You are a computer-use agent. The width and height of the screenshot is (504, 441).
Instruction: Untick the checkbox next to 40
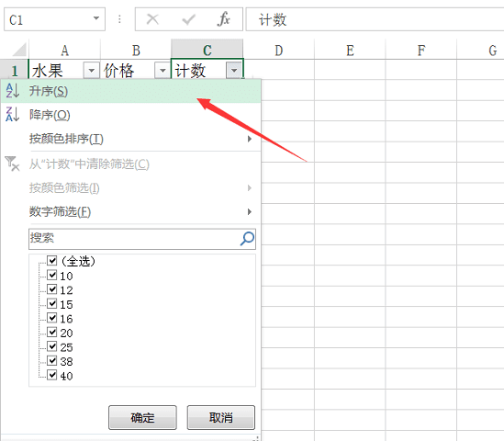coord(52,375)
